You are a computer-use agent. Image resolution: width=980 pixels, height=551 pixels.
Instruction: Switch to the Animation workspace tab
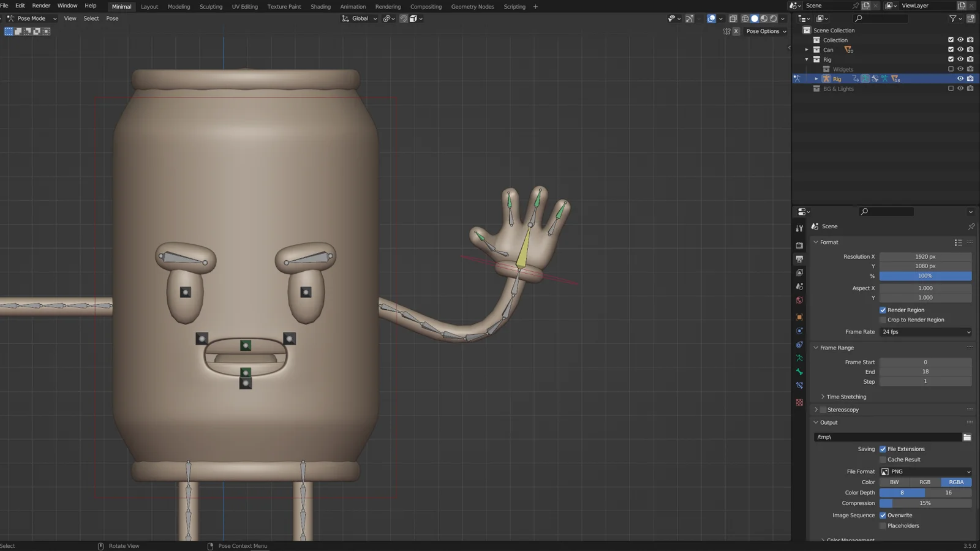(353, 7)
